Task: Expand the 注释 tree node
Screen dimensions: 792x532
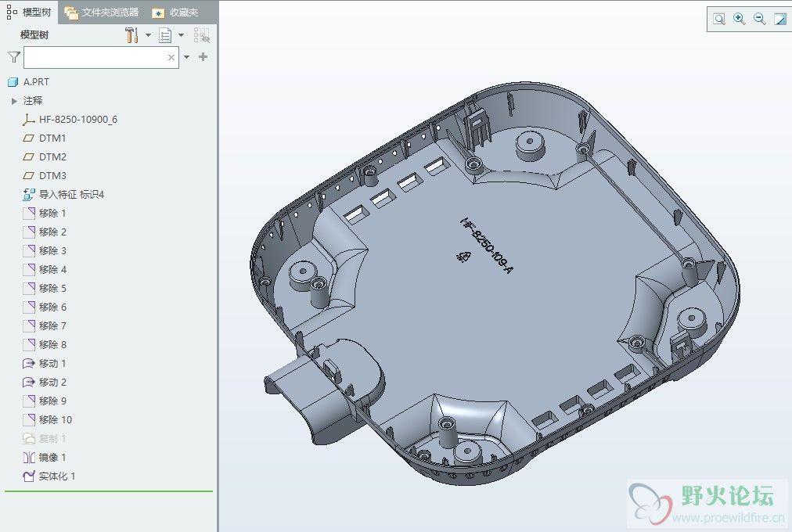Action: (14, 101)
